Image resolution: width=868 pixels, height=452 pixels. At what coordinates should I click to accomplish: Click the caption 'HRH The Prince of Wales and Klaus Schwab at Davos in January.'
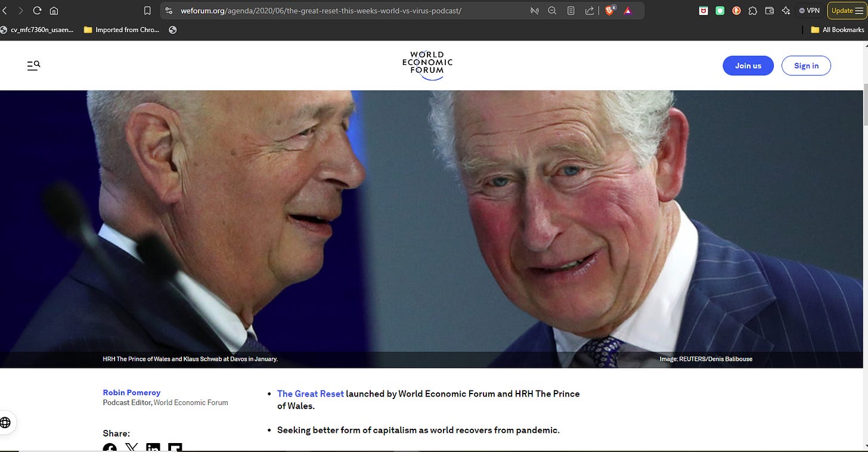(190, 359)
